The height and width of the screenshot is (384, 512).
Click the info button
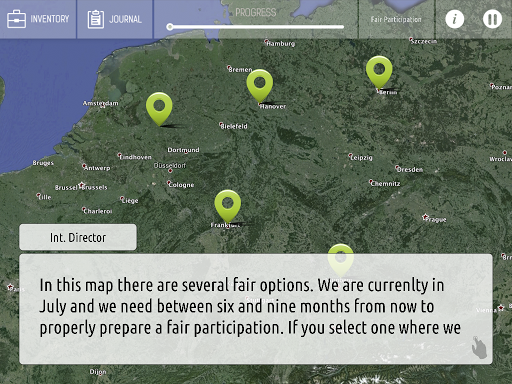coord(455,19)
